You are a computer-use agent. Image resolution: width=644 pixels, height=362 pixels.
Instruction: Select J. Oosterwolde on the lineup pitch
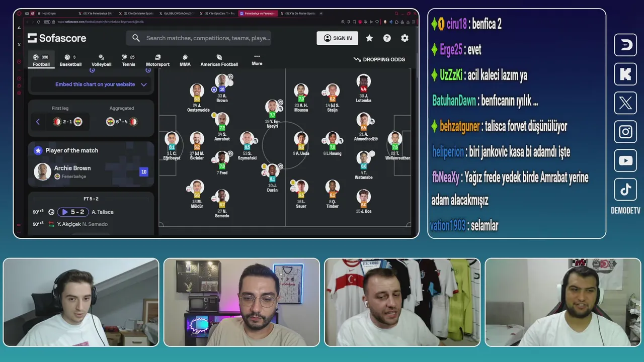(x=197, y=92)
